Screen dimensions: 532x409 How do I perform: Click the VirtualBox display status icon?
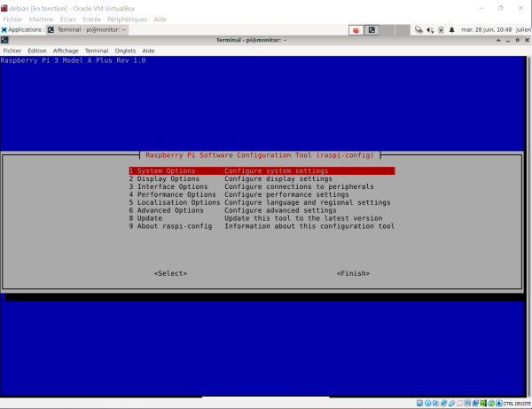tap(467, 403)
